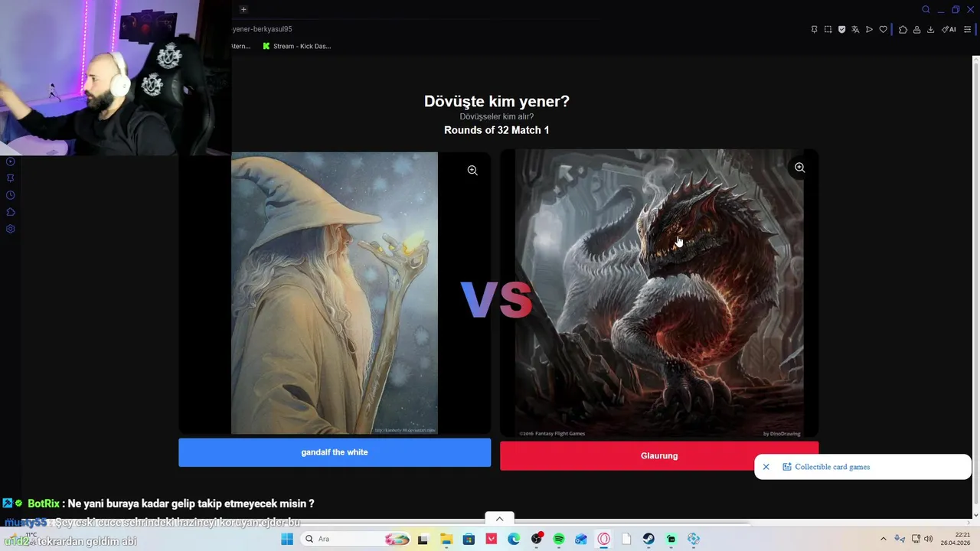The width and height of the screenshot is (980, 551).
Task: Open the Collectible card games link
Action: pos(832,467)
